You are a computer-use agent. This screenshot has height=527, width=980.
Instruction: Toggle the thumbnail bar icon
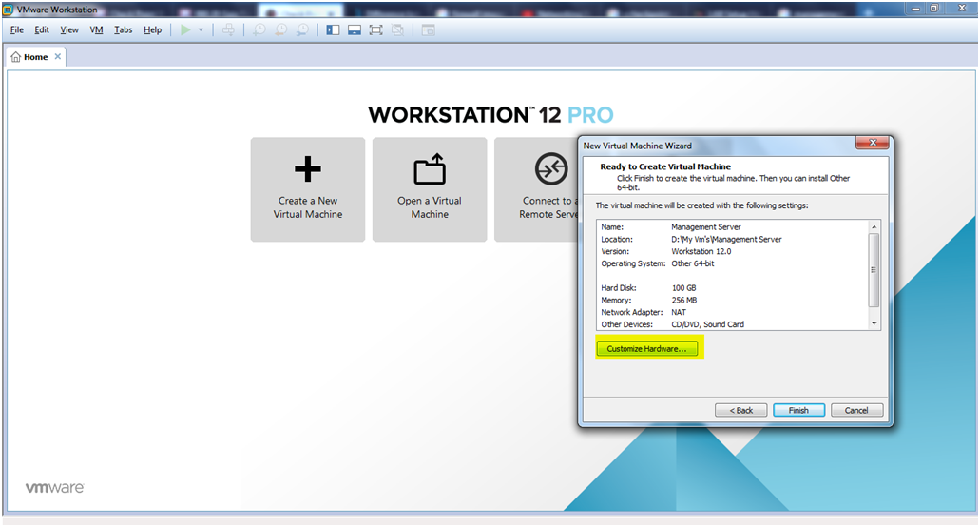(x=355, y=30)
